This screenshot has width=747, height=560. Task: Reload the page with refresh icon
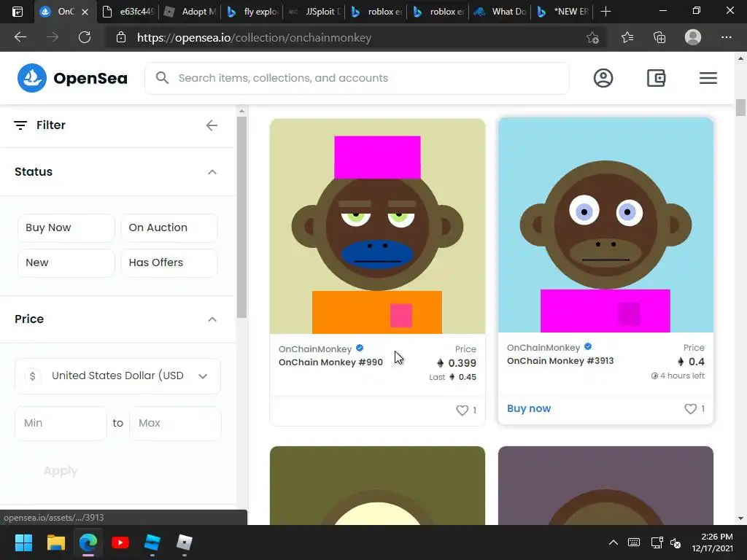[85, 37]
